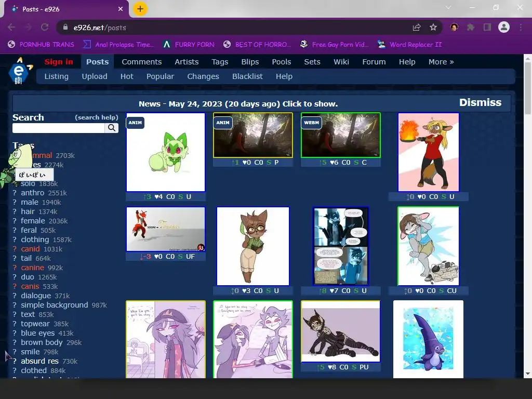The height and width of the screenshot is (399, 532).
Task: Click the e926 site logo
Action: coord(20,70)
